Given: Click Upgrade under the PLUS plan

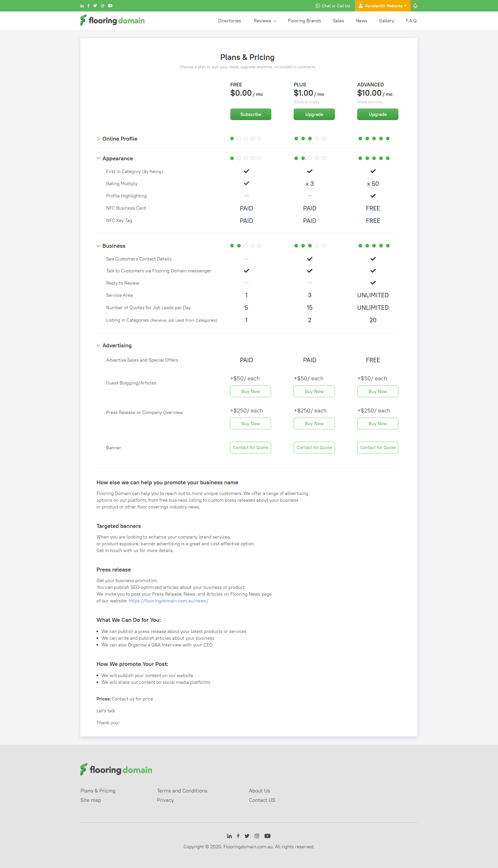Looking at the screenshot, I should tap(314, 114).
